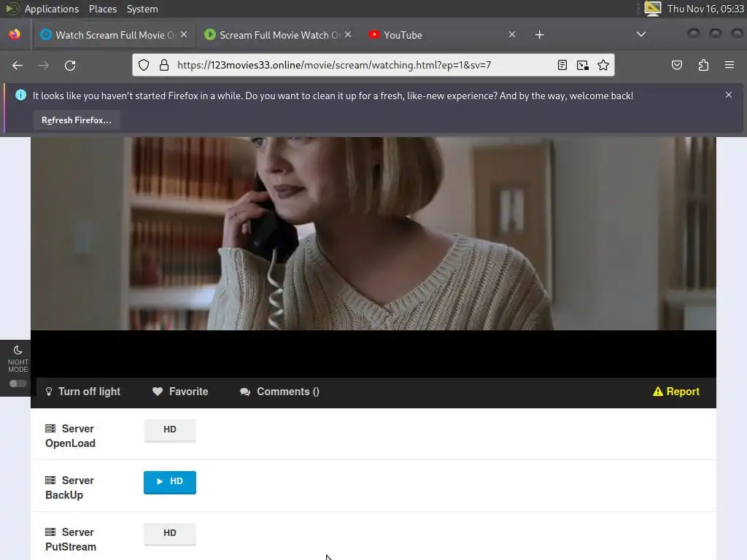The image size is (747, 560).
Task: Switch to Scream Full Movie Watch tab
Action: [278, 35]
